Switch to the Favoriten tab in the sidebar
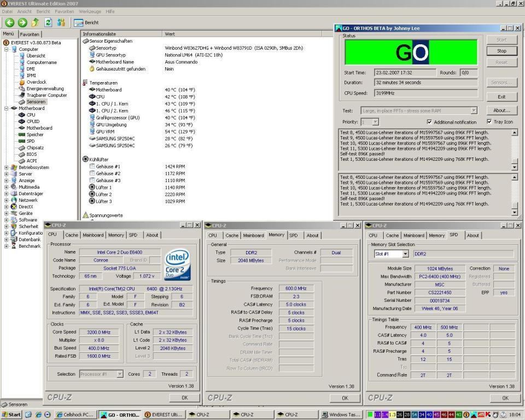 click(x=30, y=34)
